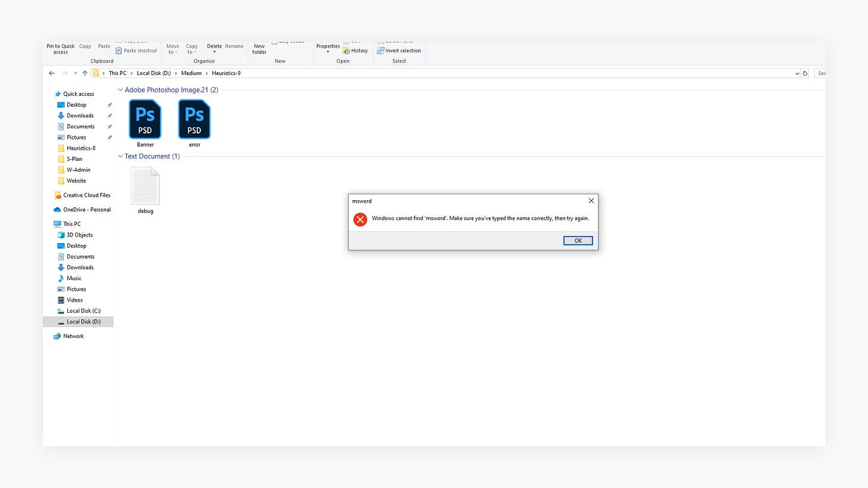Viewport: 868px width, 488px height.
Task: Collapse the Adobe Photoshop Image.21 group
Action: (120, 89)
